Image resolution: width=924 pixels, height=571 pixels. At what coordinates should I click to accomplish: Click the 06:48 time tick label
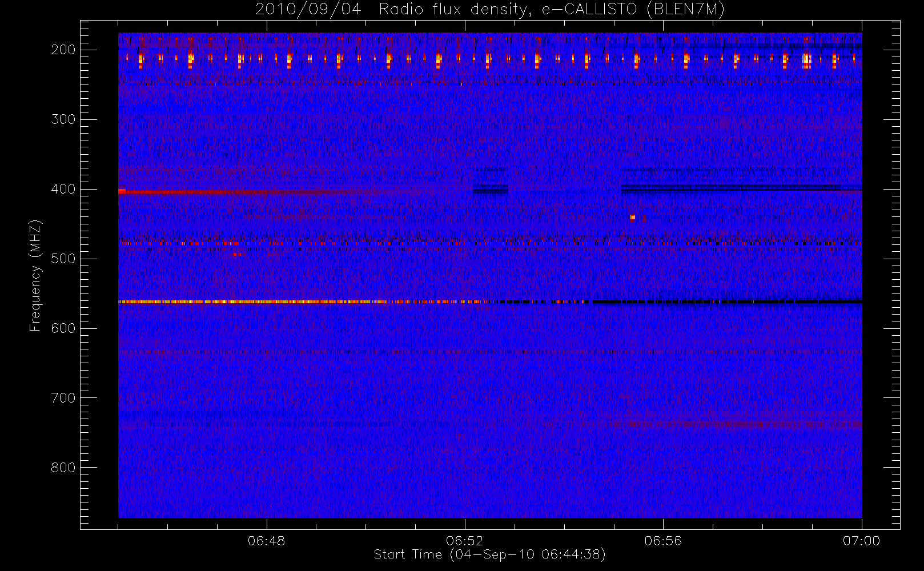point(266,541)
